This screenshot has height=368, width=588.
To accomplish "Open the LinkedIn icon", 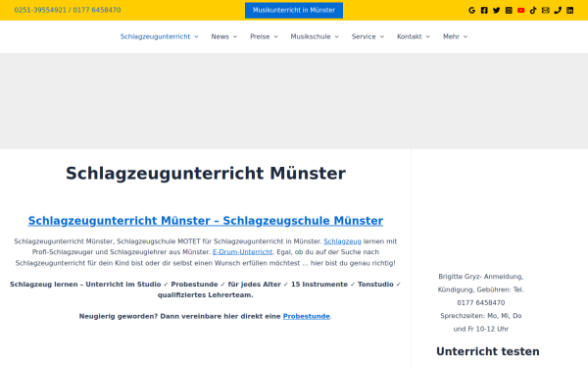I will tap(570, 11).
